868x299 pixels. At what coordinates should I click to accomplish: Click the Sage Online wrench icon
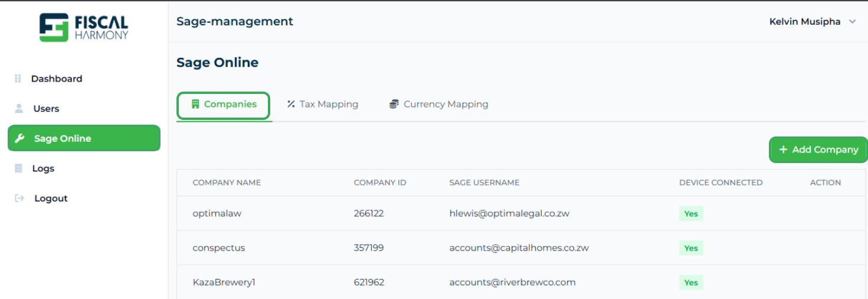[x=19, y=138]
